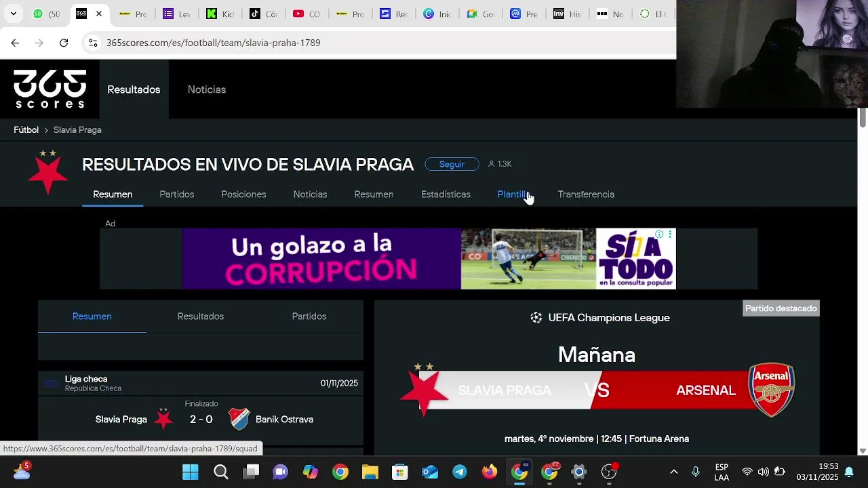Click the SLAVIA PRAGA name in featured match

(x=505, y=390)
